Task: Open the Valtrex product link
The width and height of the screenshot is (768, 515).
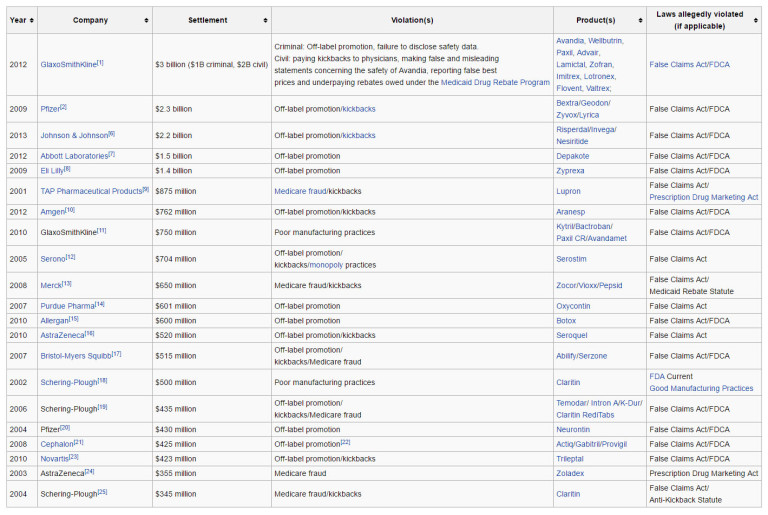Action: (598, 88)
